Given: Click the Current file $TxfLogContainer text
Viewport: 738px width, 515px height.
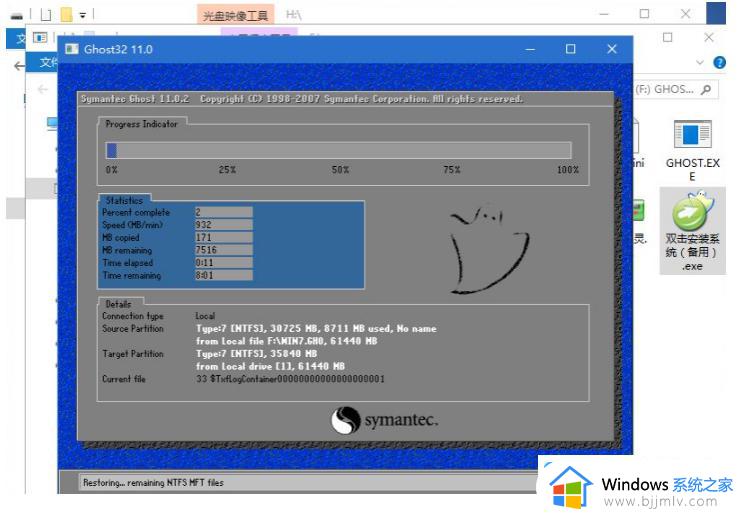Looking at the screenshot, I should (290, 379).
